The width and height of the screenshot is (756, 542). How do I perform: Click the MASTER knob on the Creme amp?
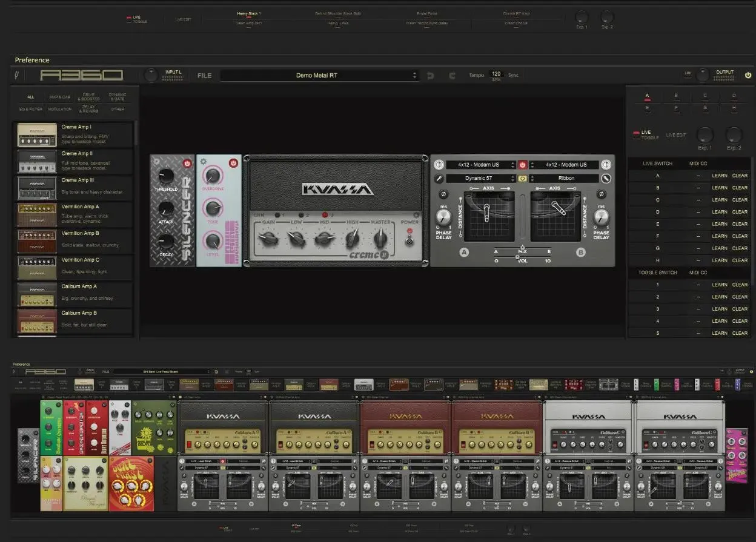380,238
